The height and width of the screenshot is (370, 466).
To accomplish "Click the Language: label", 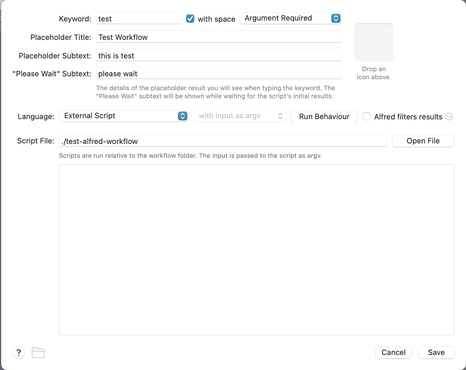I will (36, 117).
